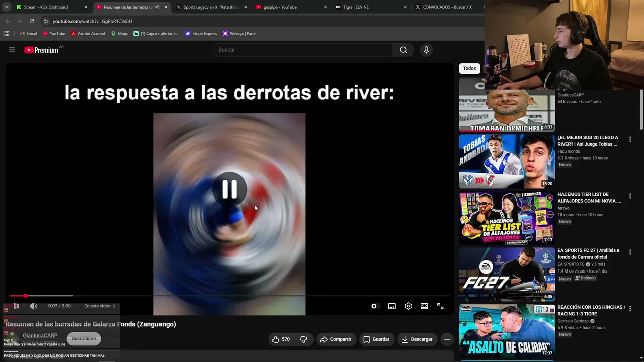
Task: Close the gaspipe - YouTube tab
Action: coord(325,7)
